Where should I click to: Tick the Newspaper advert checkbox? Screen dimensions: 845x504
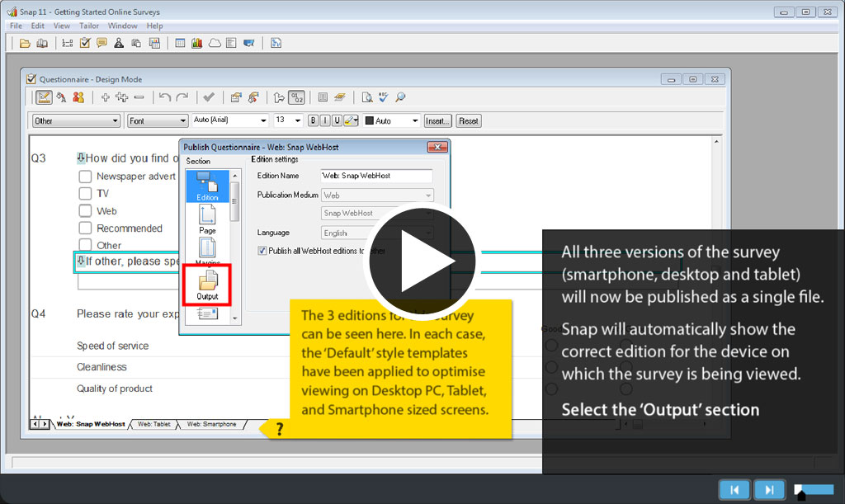tap(85, 177)
